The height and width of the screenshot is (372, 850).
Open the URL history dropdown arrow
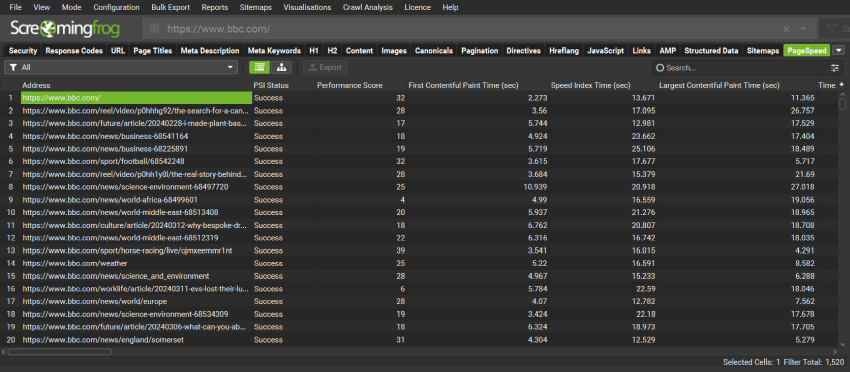click(803, 29)
